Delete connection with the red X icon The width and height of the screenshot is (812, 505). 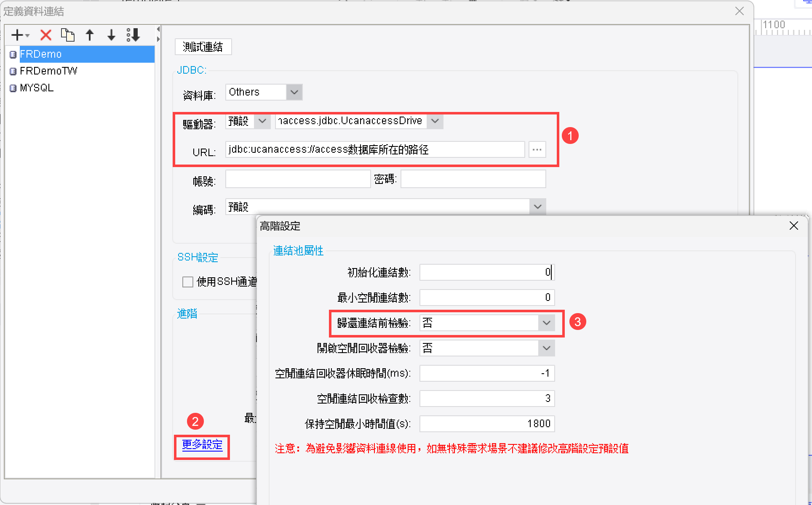[x=46, y=35]
